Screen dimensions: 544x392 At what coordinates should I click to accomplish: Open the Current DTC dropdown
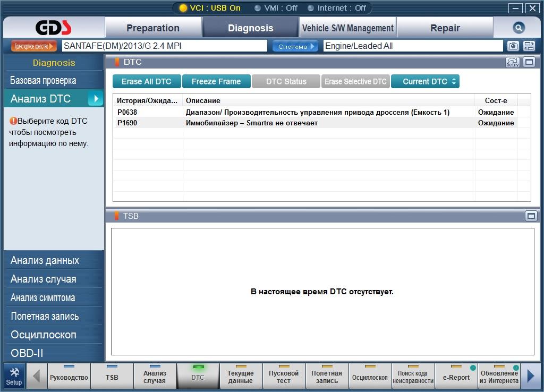click(426, 81)
